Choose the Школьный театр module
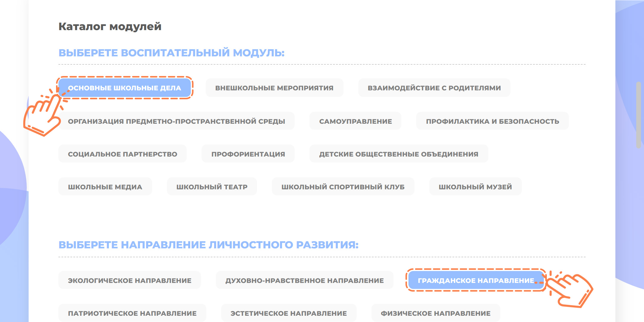Viewport: 644px width, 322px height. click(212, 187)
